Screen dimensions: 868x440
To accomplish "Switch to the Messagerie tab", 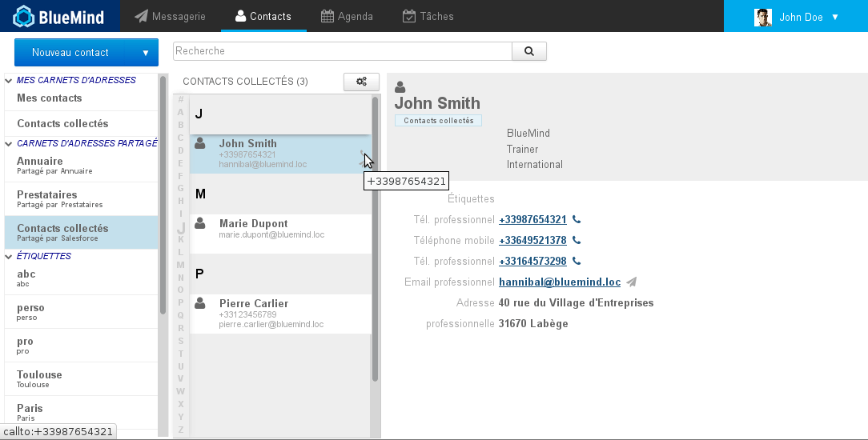I will tap(170, 16).
